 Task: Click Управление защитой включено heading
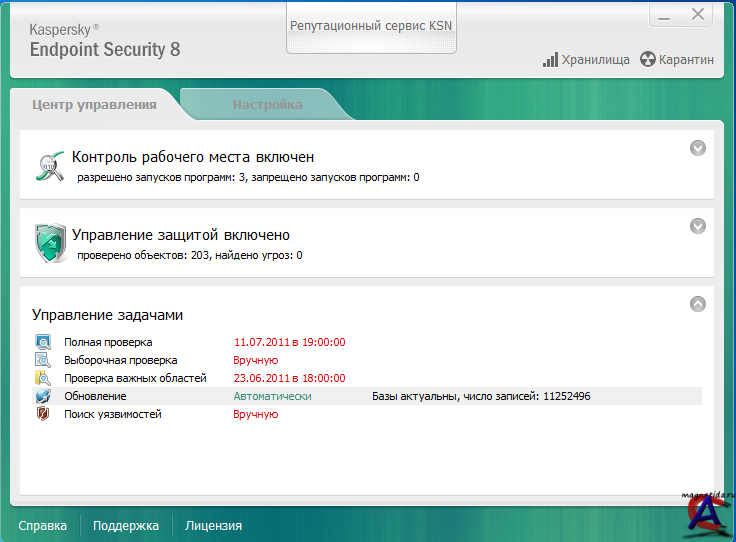(181, 235)
